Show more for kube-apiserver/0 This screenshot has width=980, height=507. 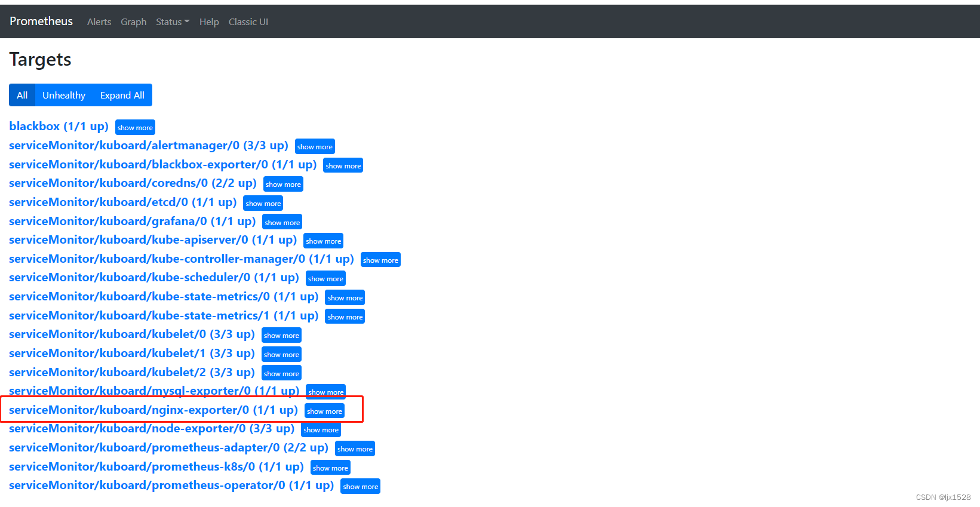tap(324, 241)
